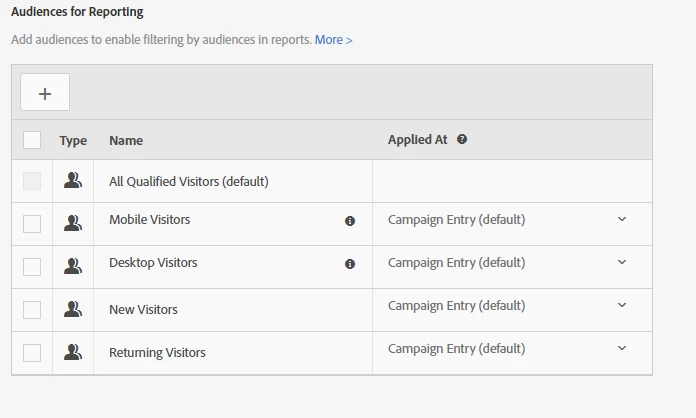Click info icon next to Desktop Visitors
Image resolution: width=696 pixels, height=418 pixels.
[x=350, y=264]
